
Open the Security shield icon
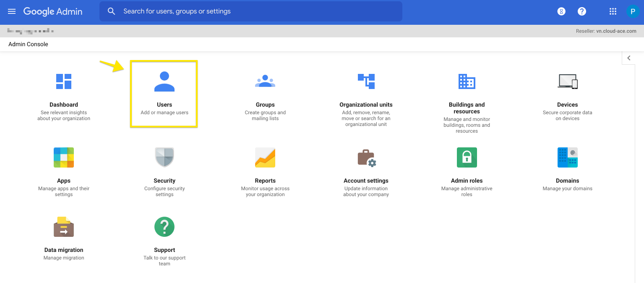point(164,157)
